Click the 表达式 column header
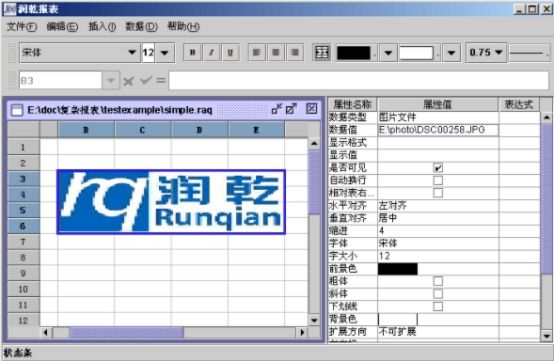Viewport: 554px width, 361px height. click(x=519, y=104)
